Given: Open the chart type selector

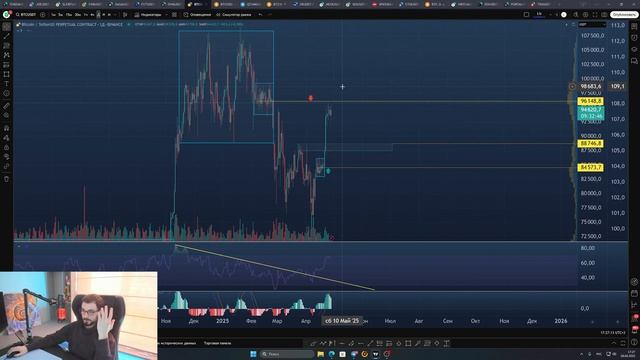Looking at the screenshot, I should click(x=125, y=15).
